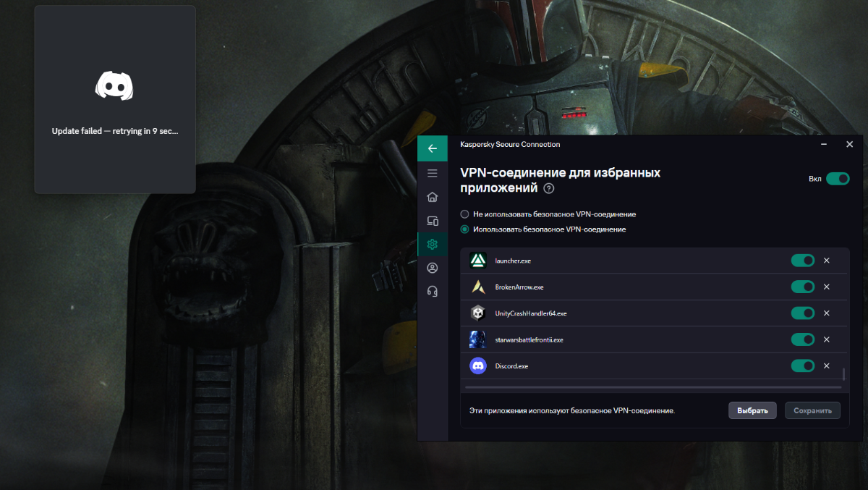The width and height of the screenshot is (868, 490).
Task: Click the UnityCrashHandler64.exe app icon
Action: [x=478, y=313]
